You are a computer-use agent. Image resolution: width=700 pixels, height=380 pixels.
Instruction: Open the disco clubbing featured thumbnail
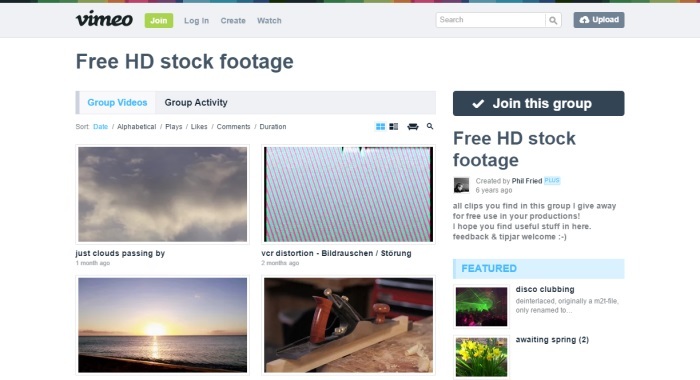point(481,307)
